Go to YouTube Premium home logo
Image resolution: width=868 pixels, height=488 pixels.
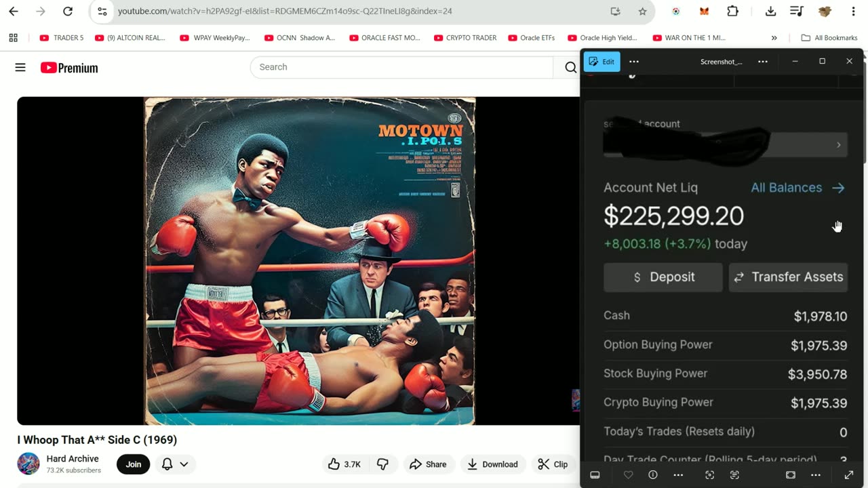(x=69, y=68)
